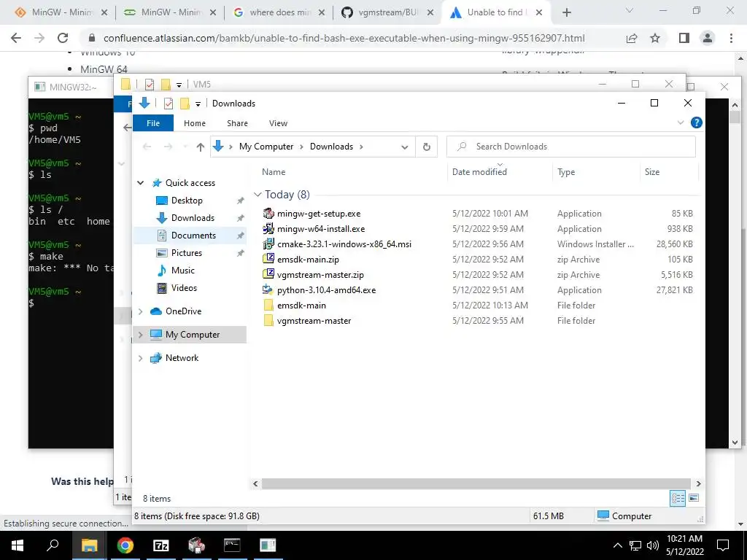Open network status tray icon
Image resolution: width=747 pixels, height=560 pixels.
tap(635, 545)
